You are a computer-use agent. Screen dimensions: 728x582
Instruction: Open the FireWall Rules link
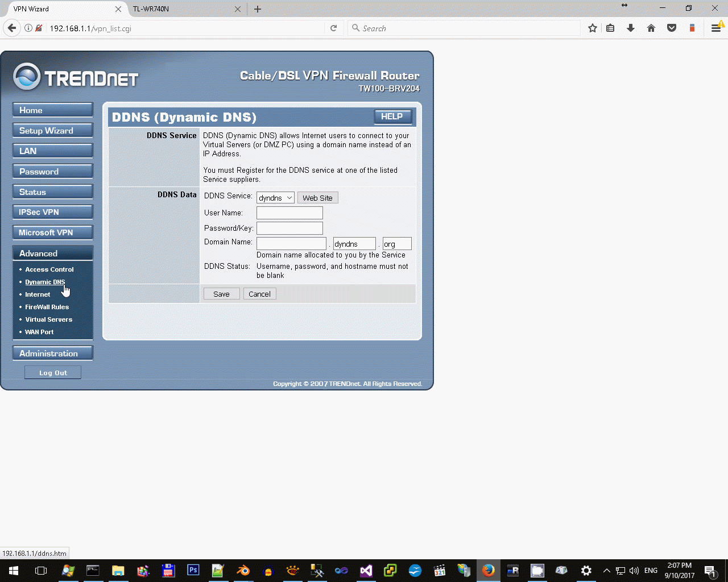coord(47,307)
